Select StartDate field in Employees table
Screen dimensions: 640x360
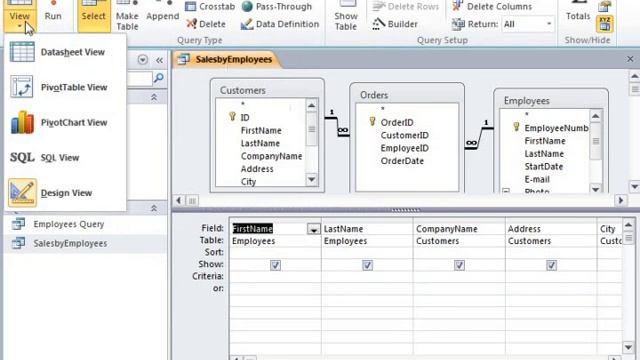click(544, 167)
